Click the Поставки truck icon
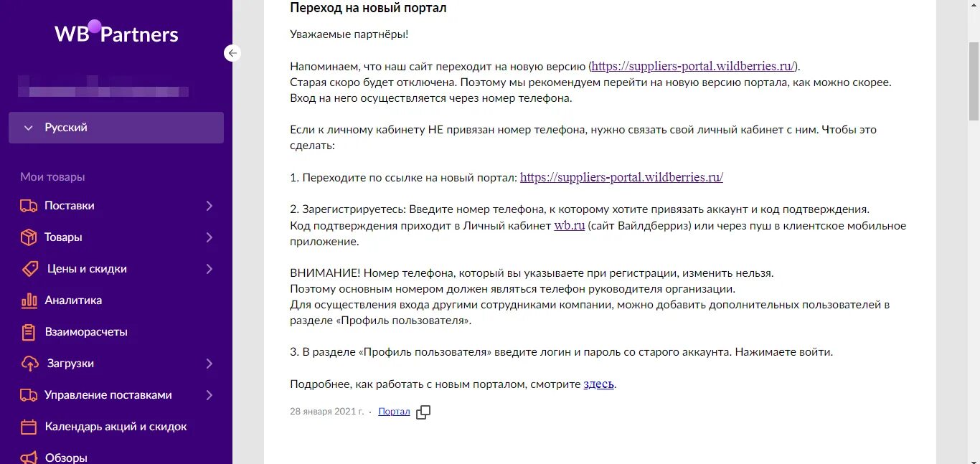The image size is (980, 464). (29, 206)
